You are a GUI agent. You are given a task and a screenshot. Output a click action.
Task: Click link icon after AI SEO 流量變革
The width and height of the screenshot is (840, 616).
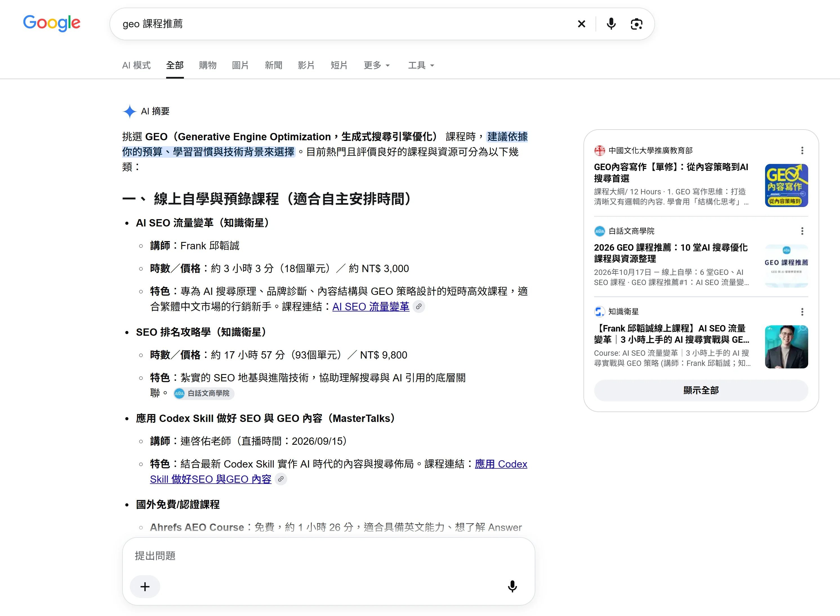419,306
